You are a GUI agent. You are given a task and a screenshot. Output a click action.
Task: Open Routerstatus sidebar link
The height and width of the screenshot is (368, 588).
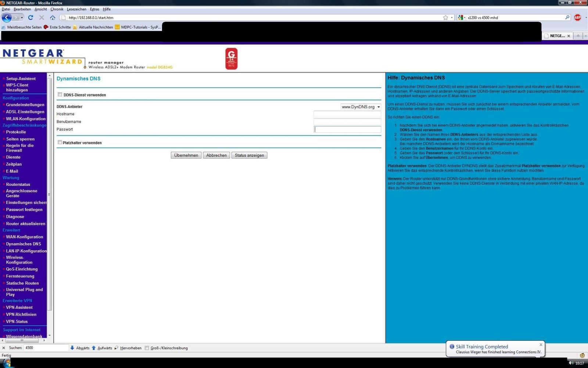[18, 184]
